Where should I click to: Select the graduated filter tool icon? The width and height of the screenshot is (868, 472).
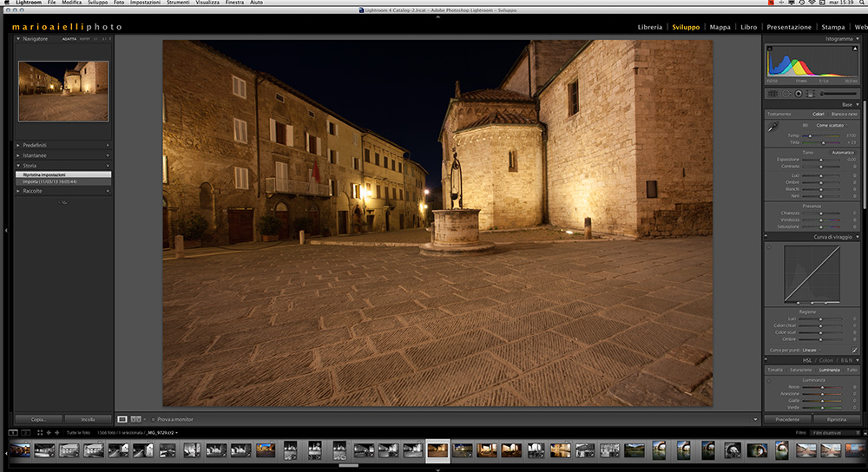click(x=810, y=93)
